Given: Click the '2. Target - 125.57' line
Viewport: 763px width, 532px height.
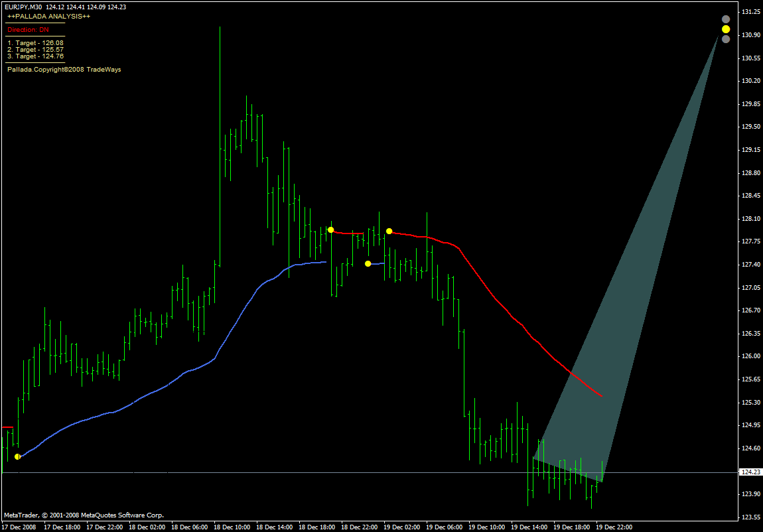Looking at the screenshot, I should (x=35, y=50).
